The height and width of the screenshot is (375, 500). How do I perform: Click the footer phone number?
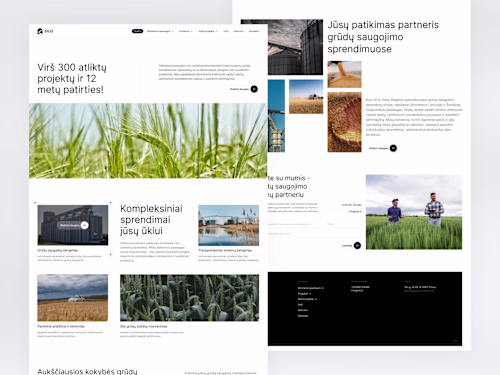(360, 287)
